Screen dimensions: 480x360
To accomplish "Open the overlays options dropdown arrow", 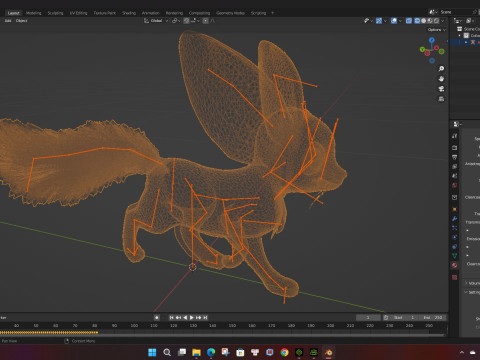I will pyautogui.click(x=400, y=21).
